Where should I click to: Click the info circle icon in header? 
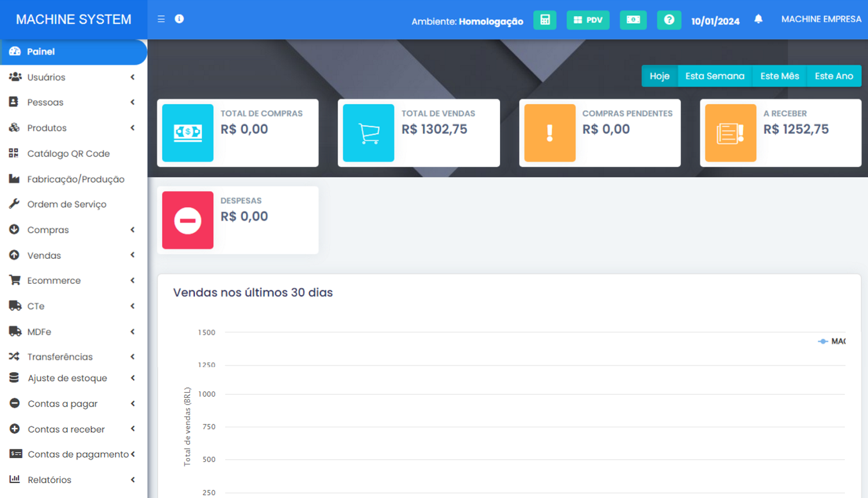pos(179,19)
